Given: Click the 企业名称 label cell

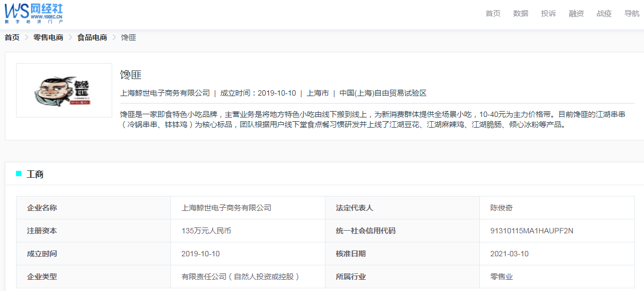Looking at the screenshot, I should tap(93, 208).
